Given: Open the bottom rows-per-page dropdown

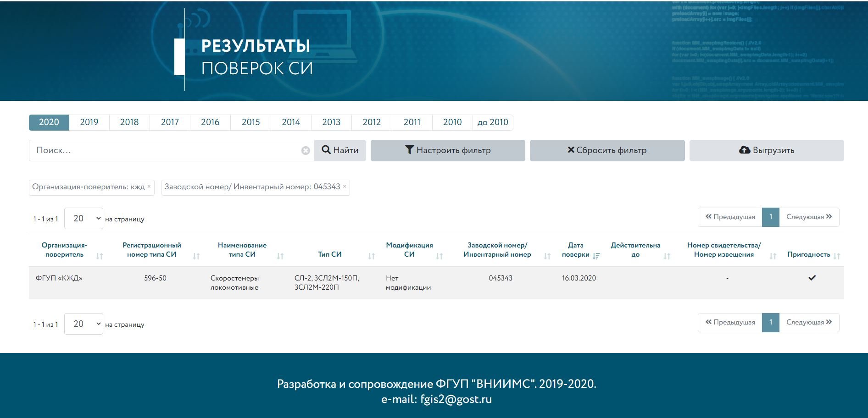Looking at the screenshot, I should pos(84,324).
